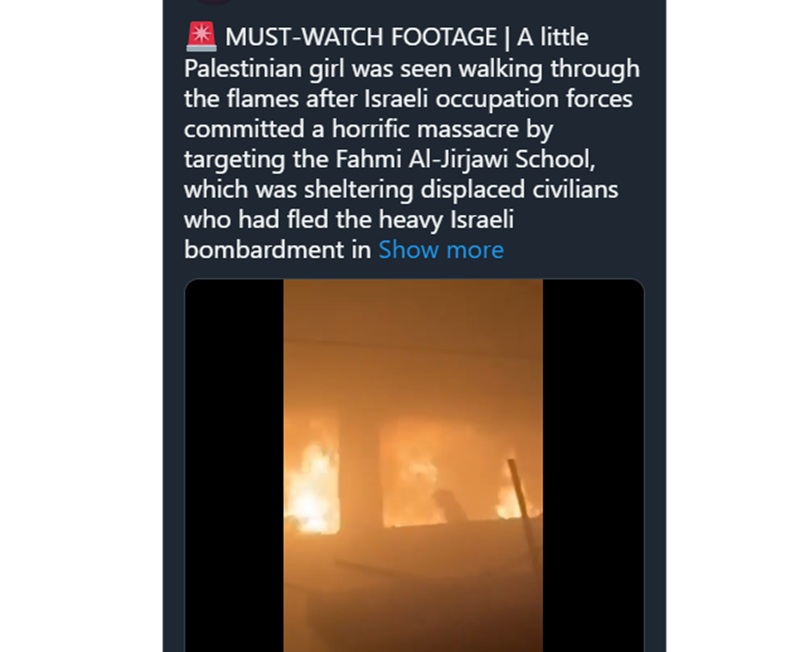800x652 pixels.
Task: Click the left black bar of video
Action: (x=234, y=465)
